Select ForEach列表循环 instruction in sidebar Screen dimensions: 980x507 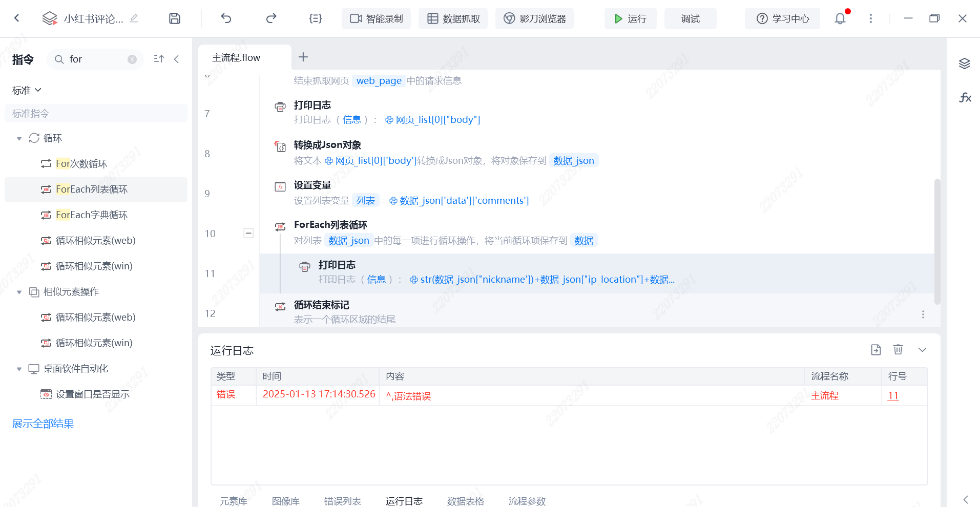pyautogui.click(x=96, y=189)
